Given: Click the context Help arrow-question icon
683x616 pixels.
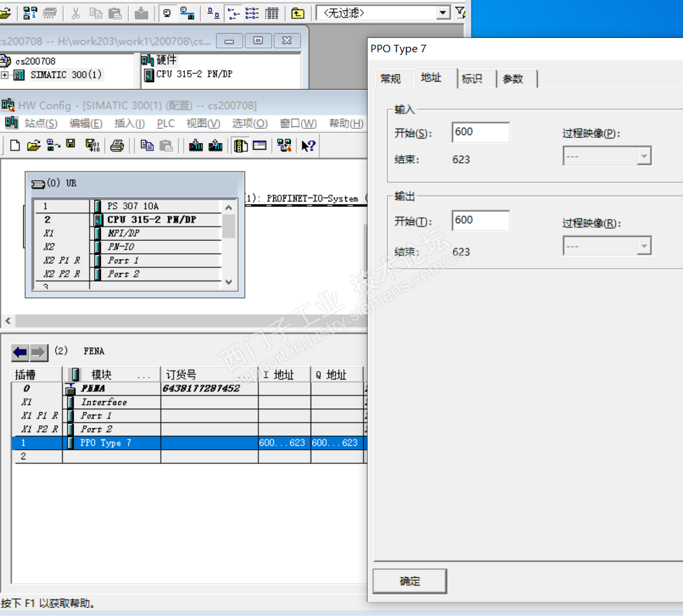Looking at the screenshot, I should click(308, 145).
